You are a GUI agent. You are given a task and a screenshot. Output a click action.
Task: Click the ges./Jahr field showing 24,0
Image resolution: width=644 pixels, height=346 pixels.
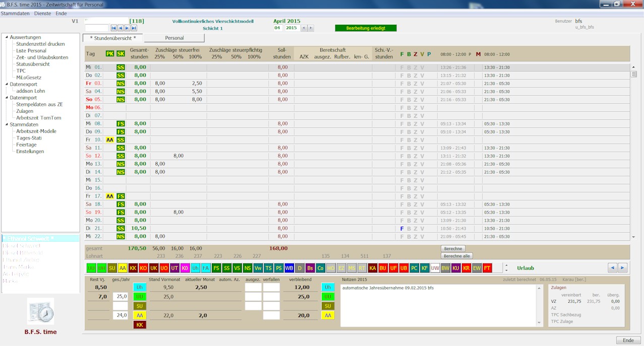(x=120, y=315)
